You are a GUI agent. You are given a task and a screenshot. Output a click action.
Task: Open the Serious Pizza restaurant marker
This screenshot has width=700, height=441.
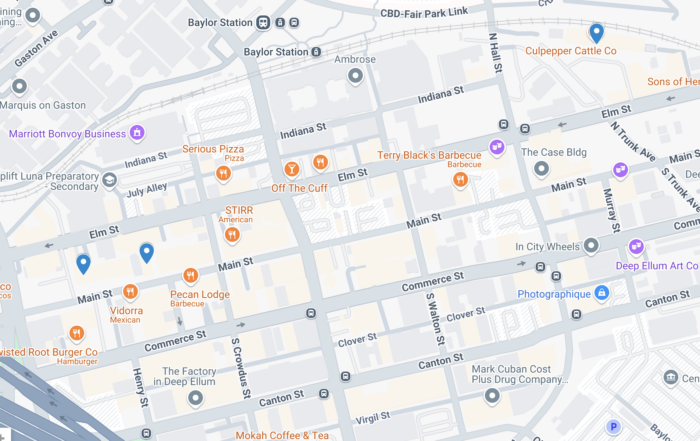click(x=223, y=173)
